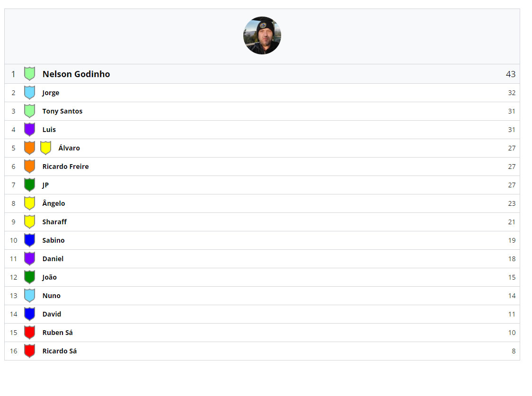Image resolution: width=532 pixels, height=396 pixels.
Task: Select the Tony Santos name
Action: 62,111
